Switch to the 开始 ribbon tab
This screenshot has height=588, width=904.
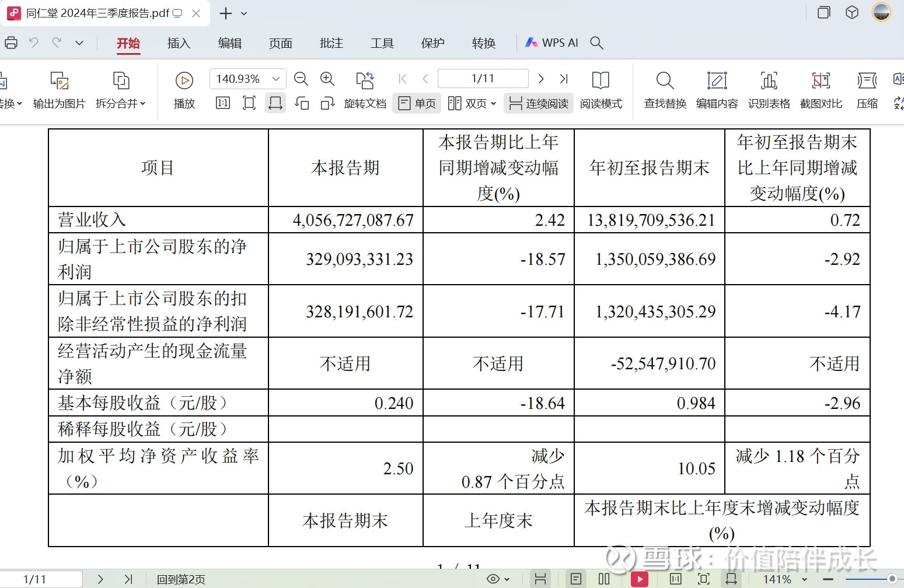(x=128, y=43)
